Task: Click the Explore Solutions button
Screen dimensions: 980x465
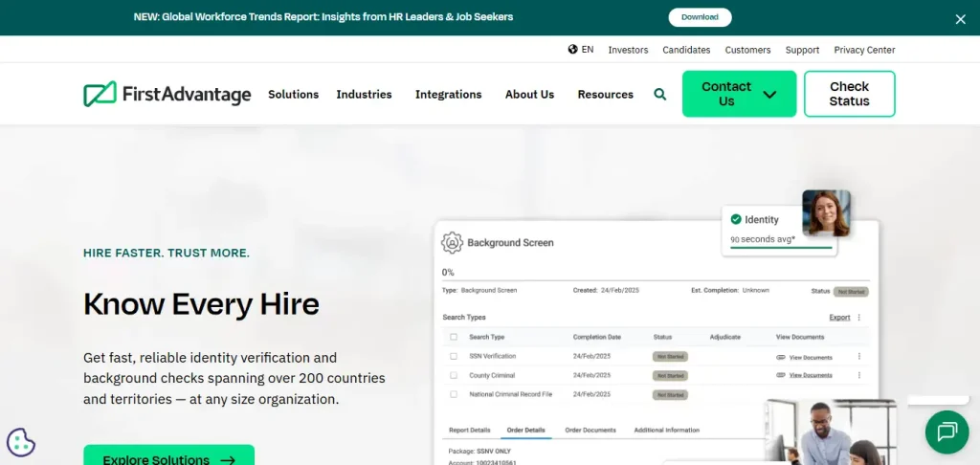Action: click(168, 455)
